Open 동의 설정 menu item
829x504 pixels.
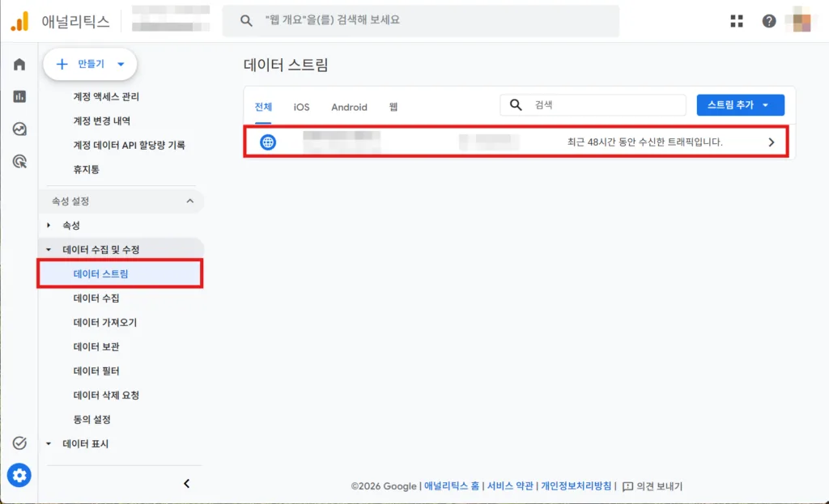[x=92, y=420]
